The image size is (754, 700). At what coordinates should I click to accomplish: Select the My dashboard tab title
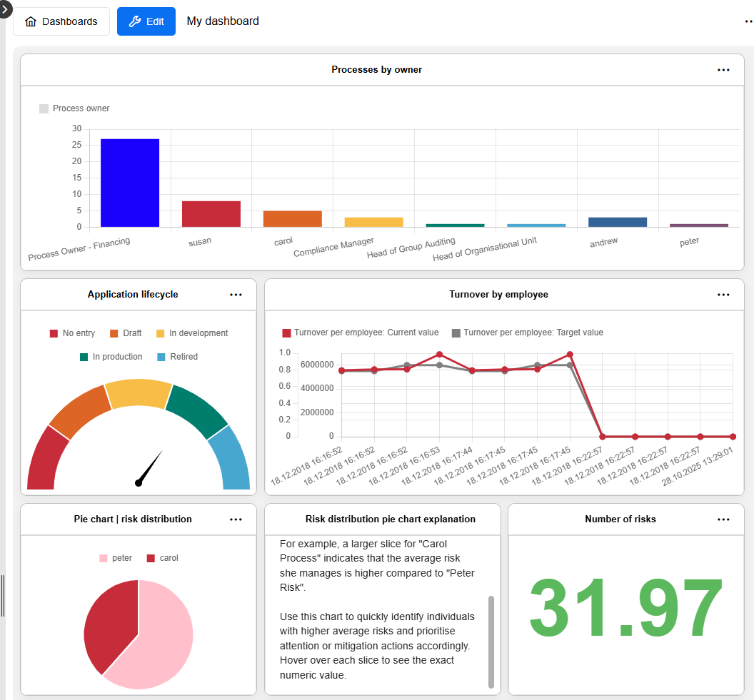click(222, 21)
